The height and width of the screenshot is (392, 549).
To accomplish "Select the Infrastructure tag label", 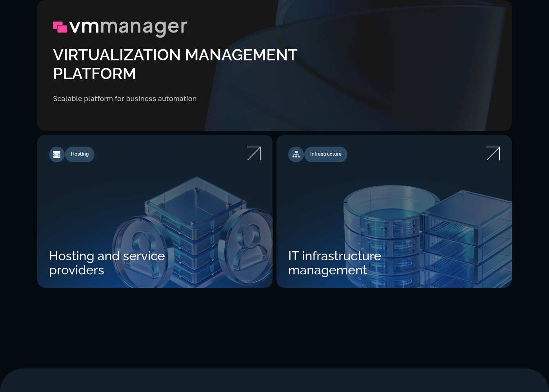I will pyautogui.click(x=326, y=154).
